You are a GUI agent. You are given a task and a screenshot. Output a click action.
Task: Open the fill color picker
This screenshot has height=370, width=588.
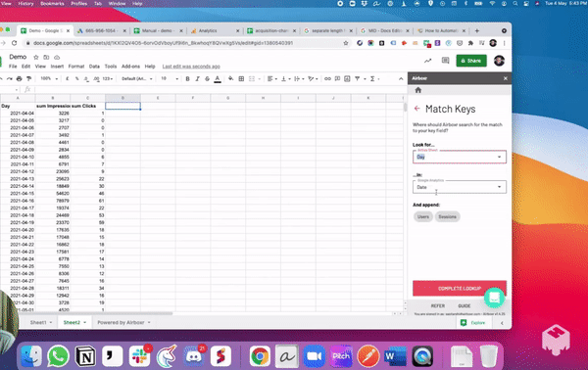tap(230, 78)
